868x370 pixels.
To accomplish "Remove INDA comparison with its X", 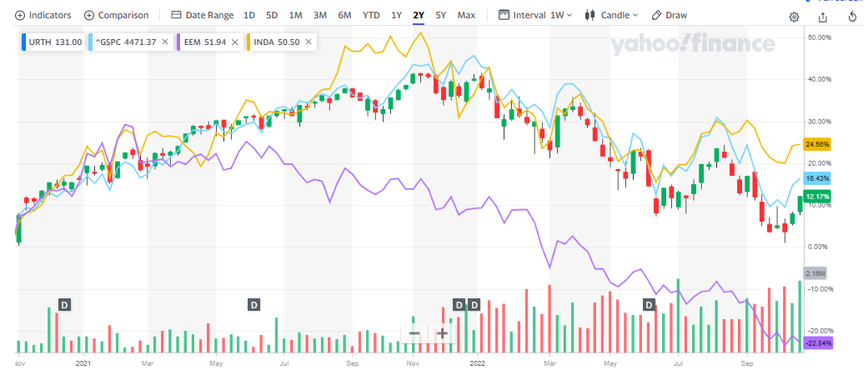I will click(x=309, y=42).
